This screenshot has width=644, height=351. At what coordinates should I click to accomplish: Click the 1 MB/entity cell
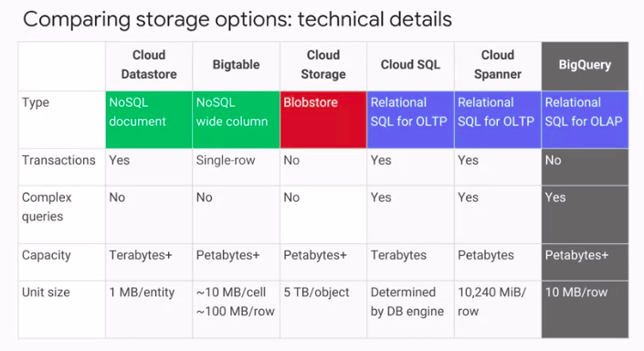[x=149, y=310]
